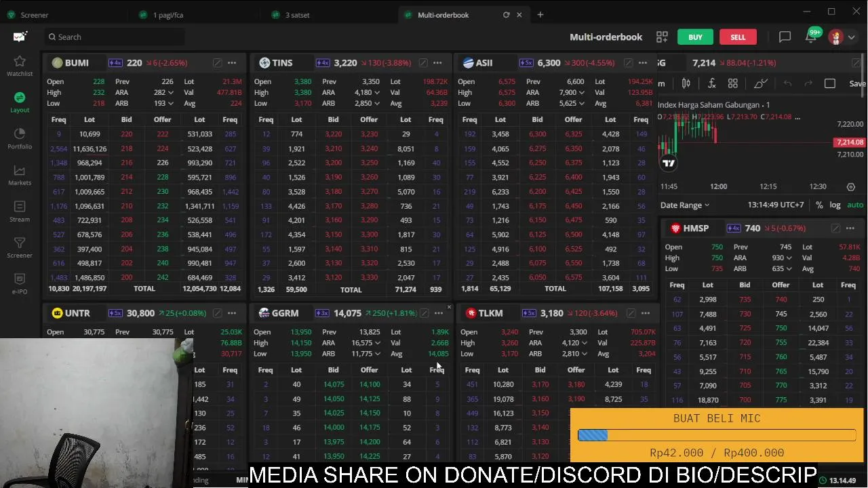Open chart settings gear near time axis
Viewport: 868px width, 488px height.
tap(851, 186)
